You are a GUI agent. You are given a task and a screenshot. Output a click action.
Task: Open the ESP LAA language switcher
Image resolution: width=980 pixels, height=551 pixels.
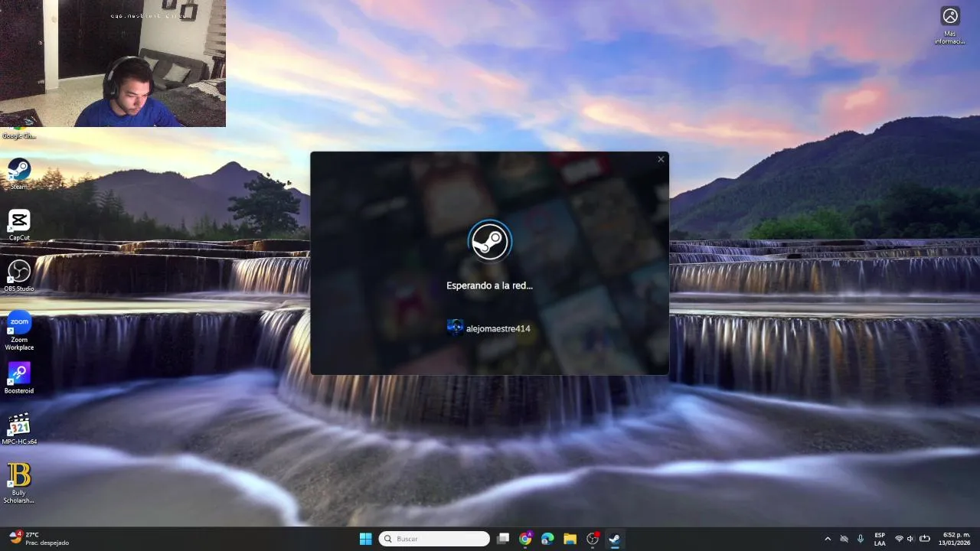pos(880,539)
